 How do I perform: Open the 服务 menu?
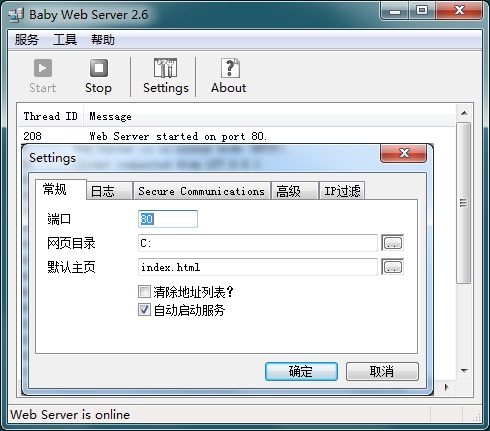[27, 40]
